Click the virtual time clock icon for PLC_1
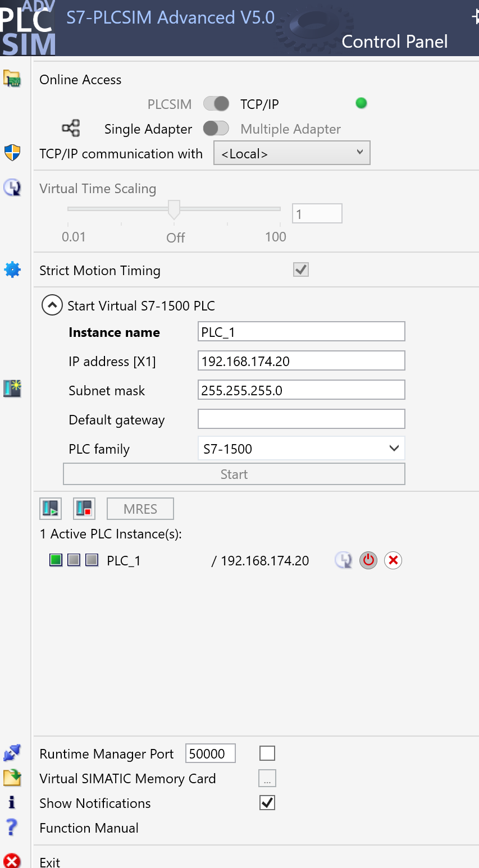 (x=343, y=560)
